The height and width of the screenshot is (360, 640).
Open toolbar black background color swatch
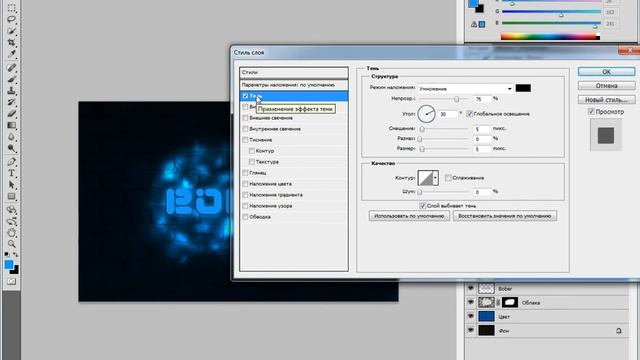pyautogui.click(x=15, y=271)
